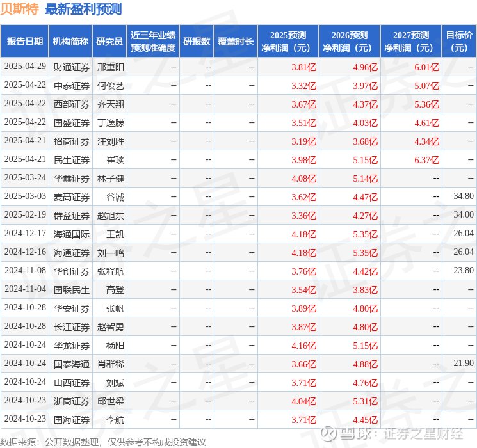Click the 34.00 target price value
This screenshot has width=477, height=448.
[464, 215]
